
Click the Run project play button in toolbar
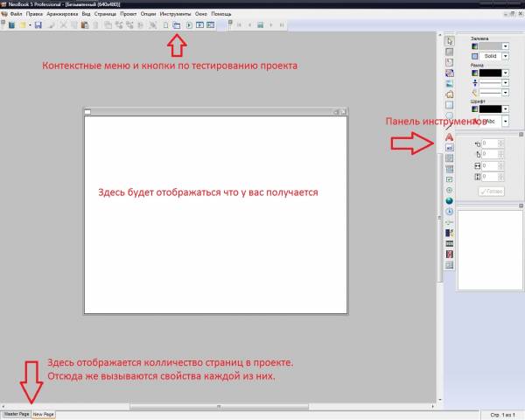(x=188, y=25)
